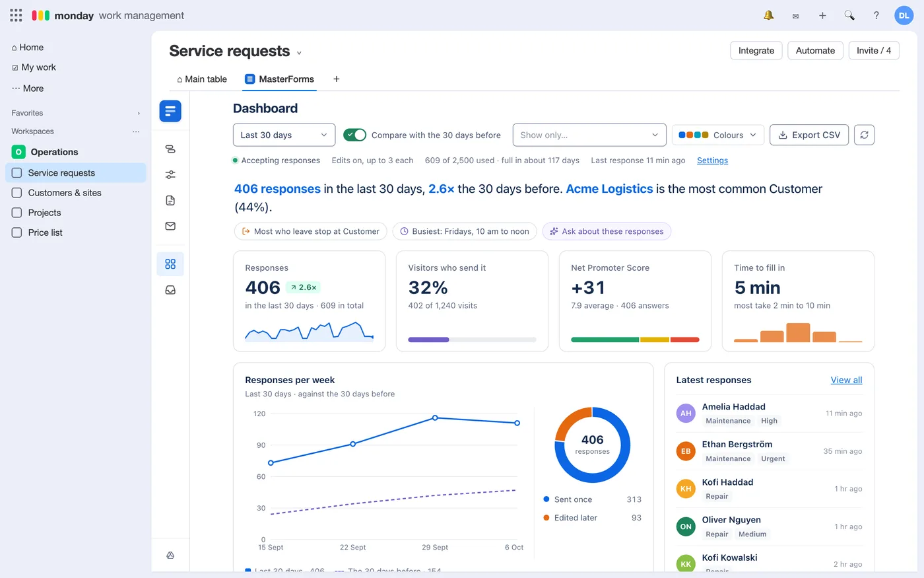
Task: Click Invite / 4 button
Action: click(874, 50)
